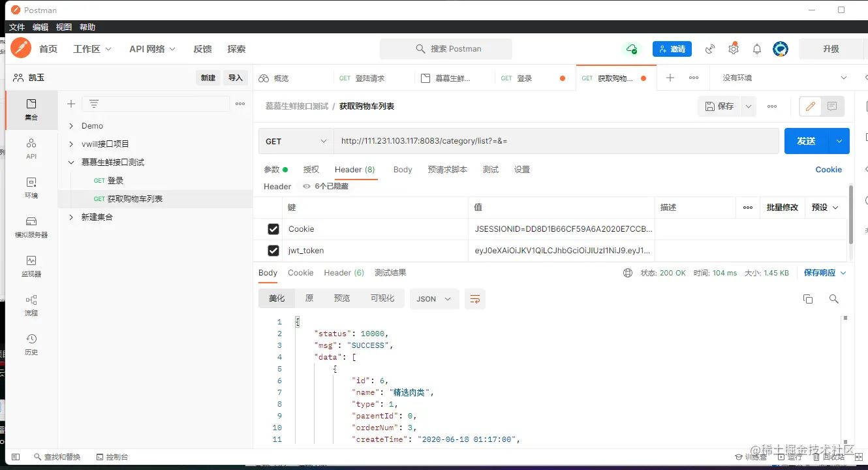The height and width of the screenshot is (470, 868).
Task: Select the 环境 sidebar icon
Action: tap(31, 188)
